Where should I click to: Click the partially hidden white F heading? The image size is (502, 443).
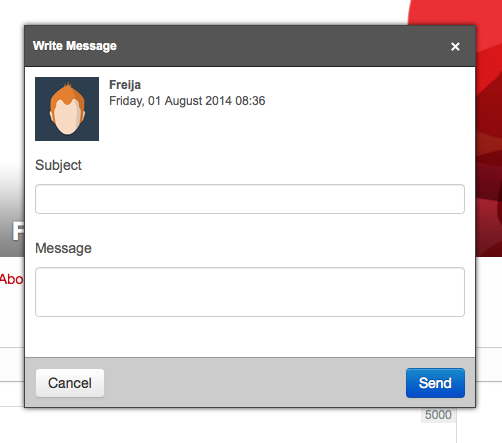click(x=18, y=231)
